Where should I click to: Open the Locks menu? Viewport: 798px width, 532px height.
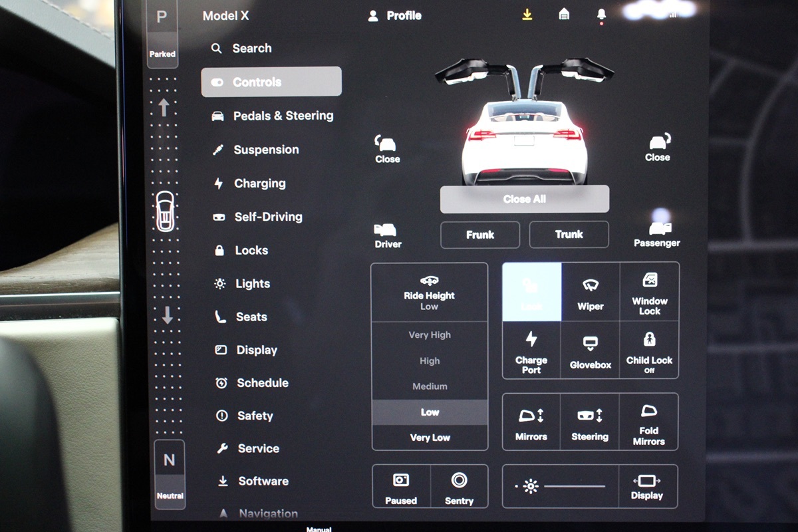pyautogui.click(x=241, y=251)
